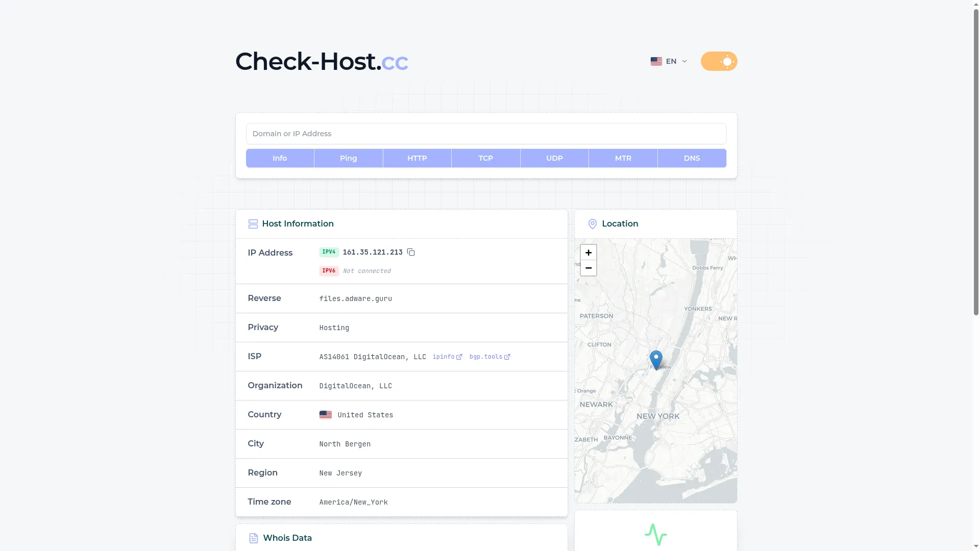Click the external link icon after ipinfo
This screenshot has height=551, width=980.
click(459, 357)
